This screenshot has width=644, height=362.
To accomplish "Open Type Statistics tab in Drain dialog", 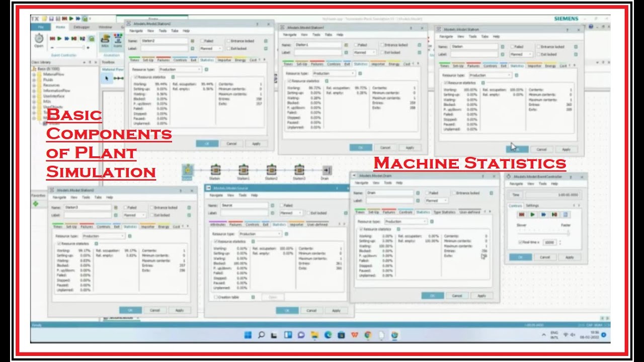I will coord(445,212).
